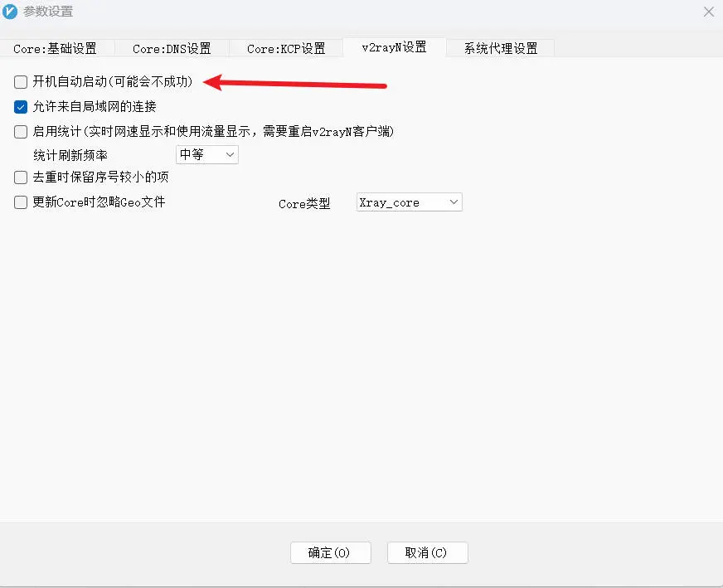This screenshot has width=723, height=588.
Task: Confirm with 确定(O) button
Action: point(331,552)
